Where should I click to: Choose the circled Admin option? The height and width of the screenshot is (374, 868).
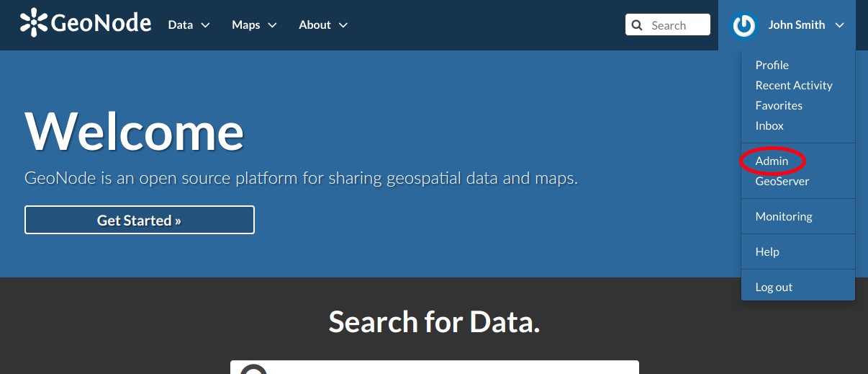(772, 161)
